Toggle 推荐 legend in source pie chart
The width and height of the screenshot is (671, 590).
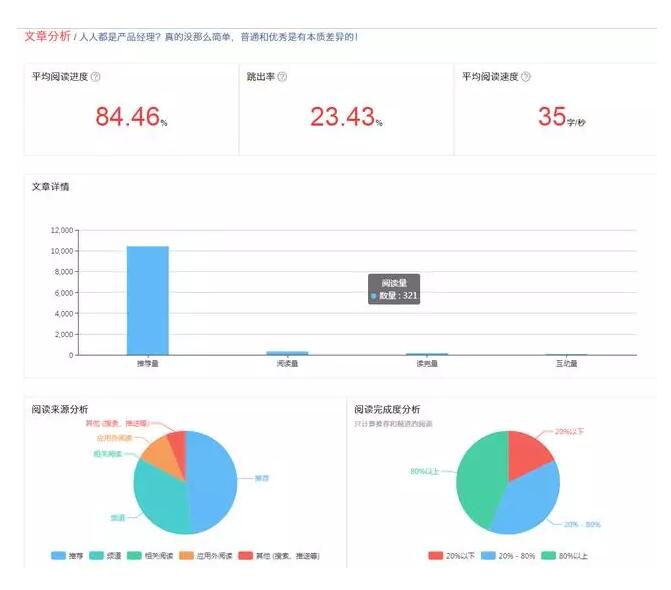pos(67,555)
